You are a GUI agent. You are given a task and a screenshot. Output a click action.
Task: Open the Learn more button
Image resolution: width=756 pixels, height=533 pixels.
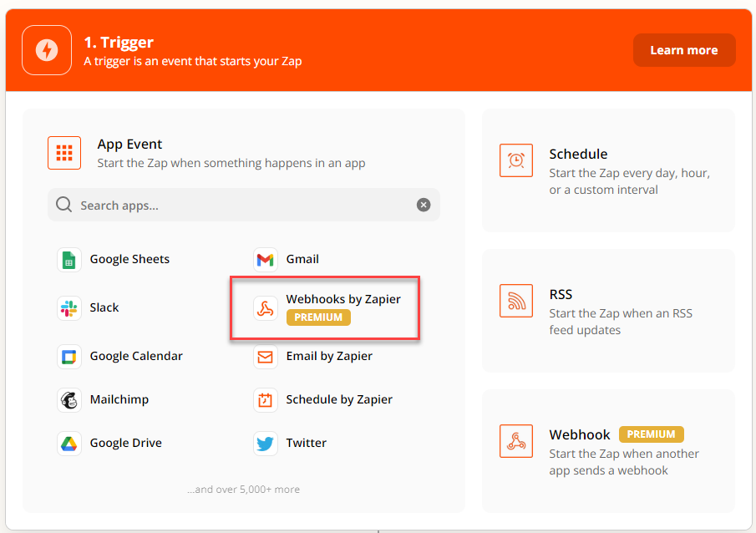[x=683, y=50]
